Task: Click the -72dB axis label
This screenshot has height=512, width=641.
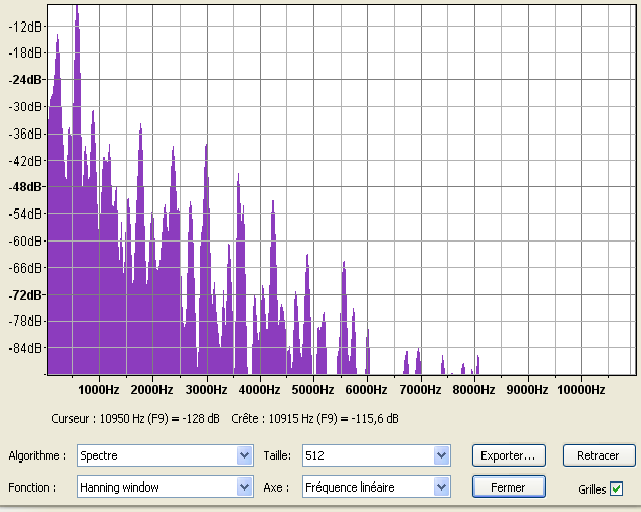Action: coord(25,295)
